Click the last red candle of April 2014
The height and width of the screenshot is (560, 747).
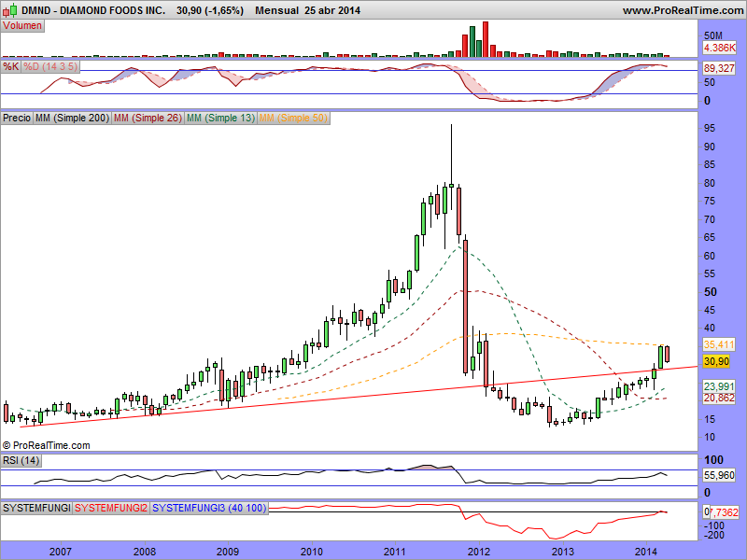pyautogui.click(x=668, y=354)
